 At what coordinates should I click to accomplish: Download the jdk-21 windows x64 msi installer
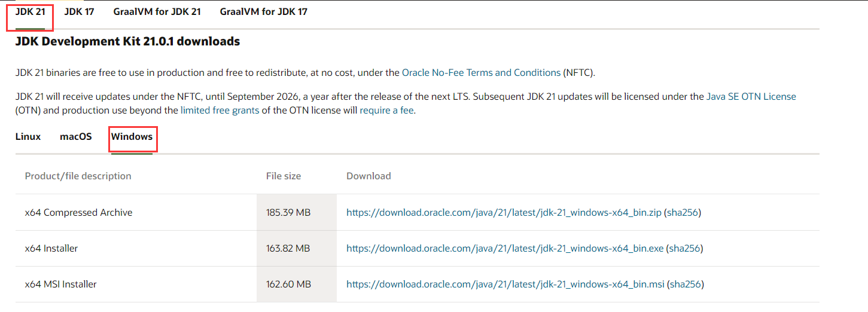pyautogui.click(x=505, y=284)
